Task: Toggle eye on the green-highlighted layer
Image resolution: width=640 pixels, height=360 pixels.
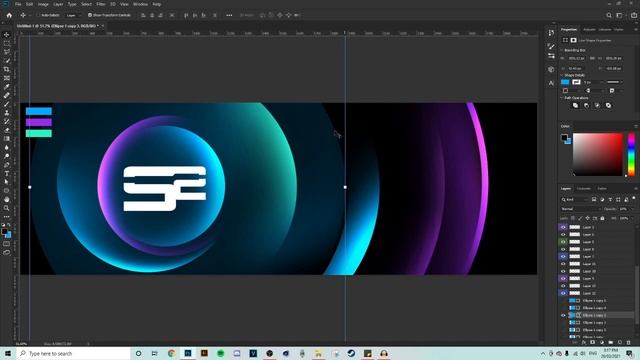Action: [x=563, y=242]
